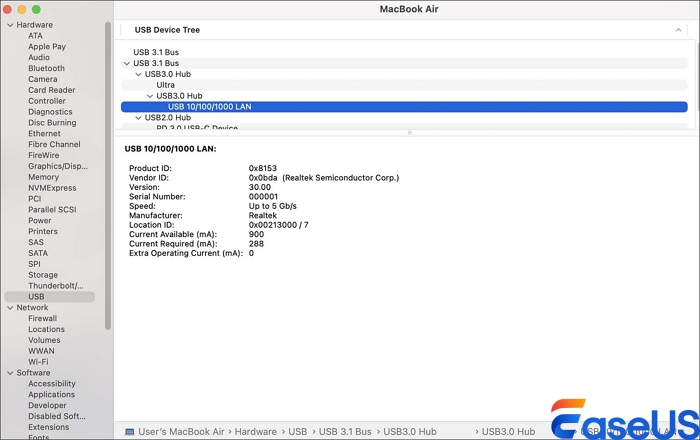Select NVMExpress in the sidebar
This screenshot has width=700, height=440.
point(52,188)
